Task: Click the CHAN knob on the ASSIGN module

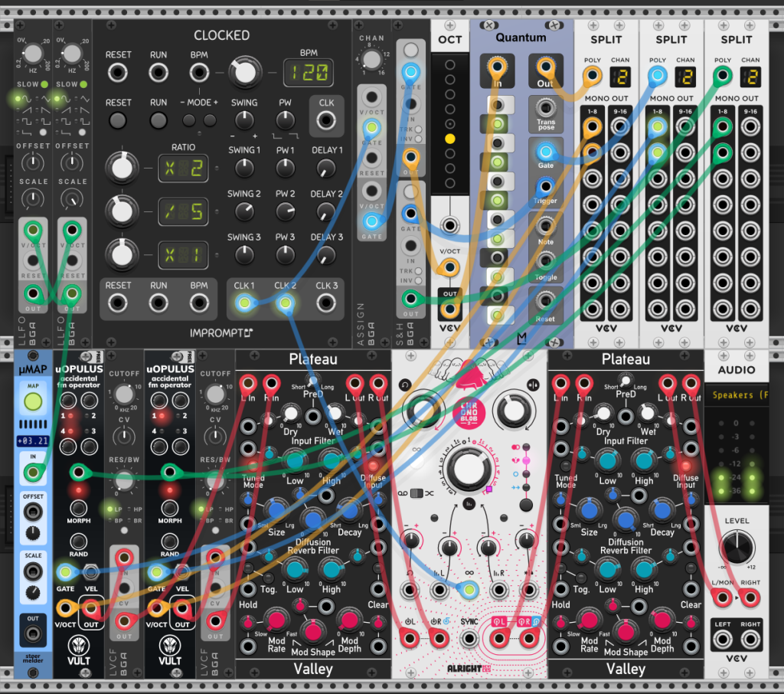Action: click(x=371, y=60)
